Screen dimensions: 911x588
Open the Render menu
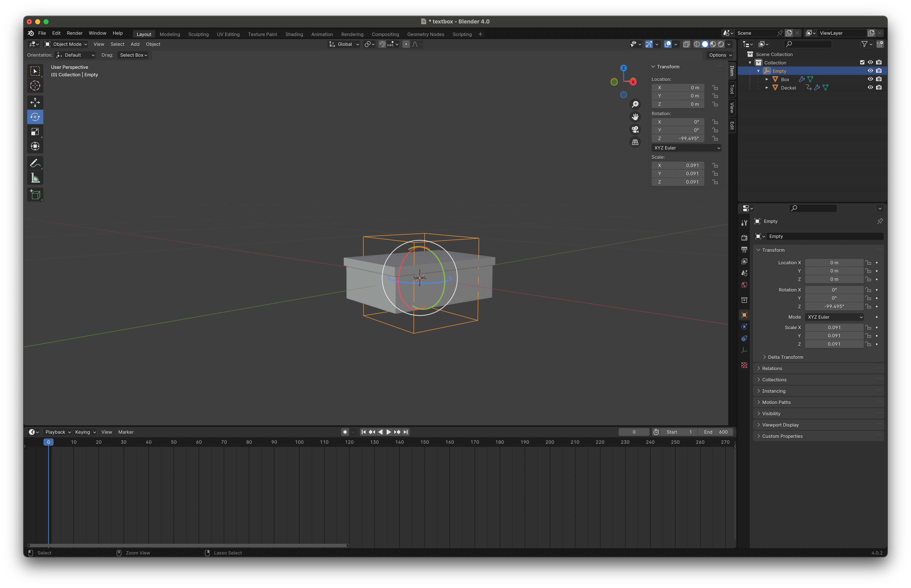coord(74,33)
